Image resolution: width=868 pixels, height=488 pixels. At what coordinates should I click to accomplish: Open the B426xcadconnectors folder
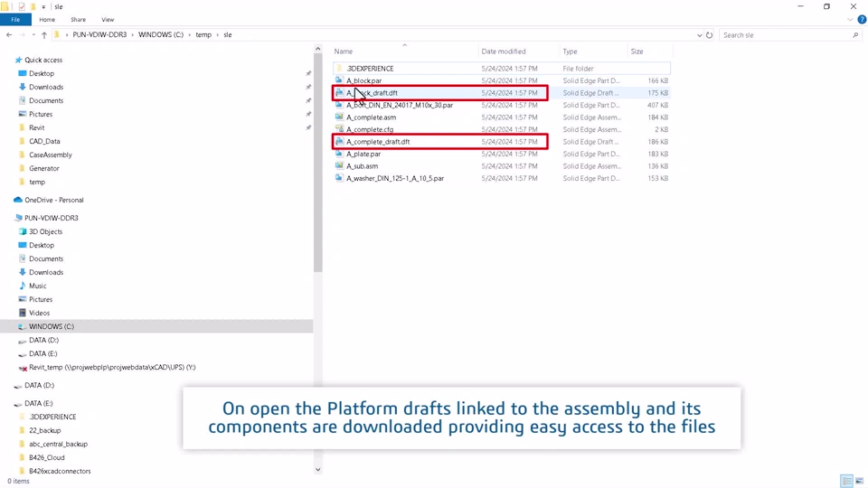tap(60, 472)
